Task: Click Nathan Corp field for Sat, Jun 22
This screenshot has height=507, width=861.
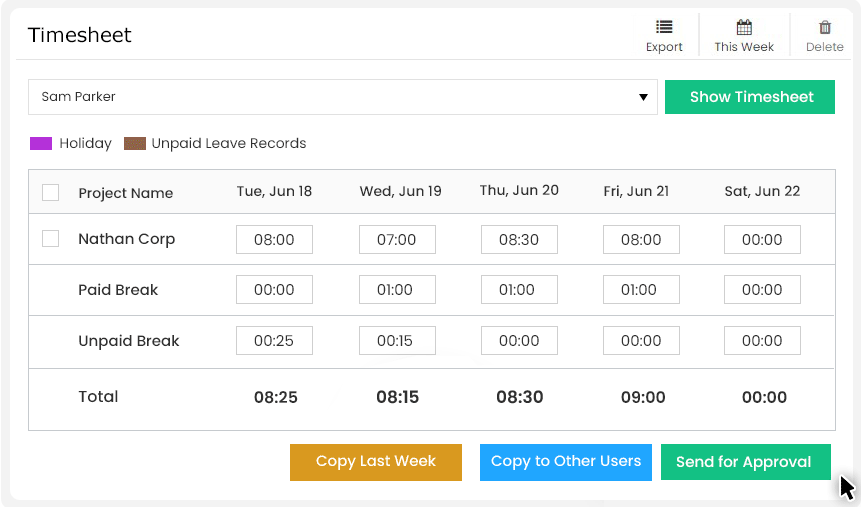Action: pos(762,240)
